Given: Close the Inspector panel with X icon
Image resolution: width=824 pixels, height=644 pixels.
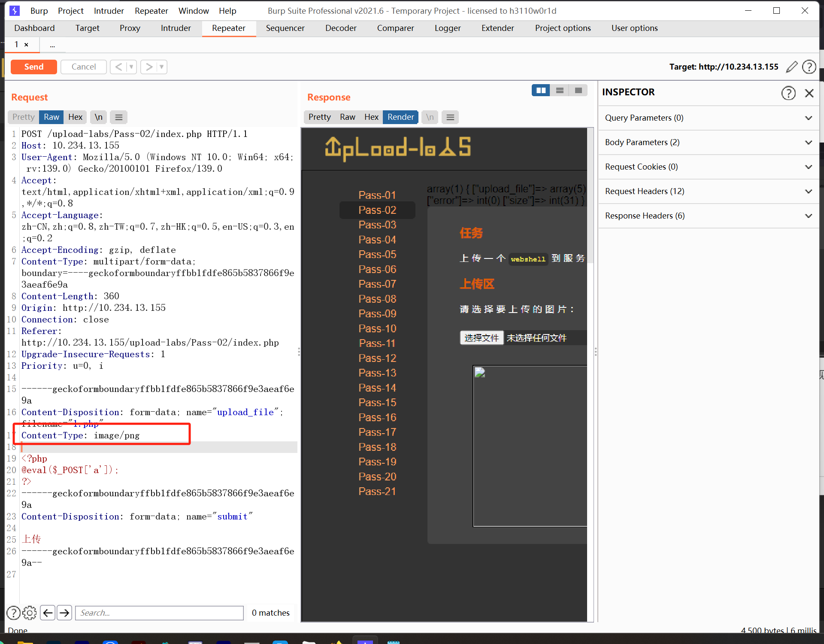Looking at the screenshot, I should click(809, 93).
